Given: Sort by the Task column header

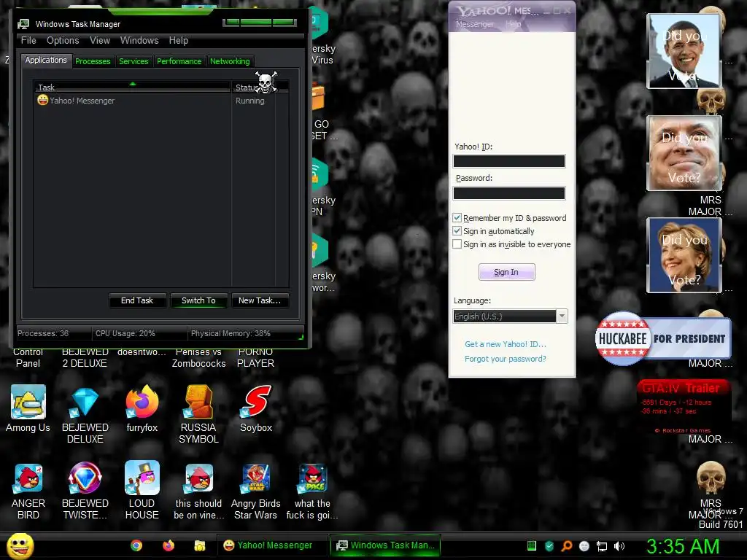Looking at the screenshot, I should 132,87.
